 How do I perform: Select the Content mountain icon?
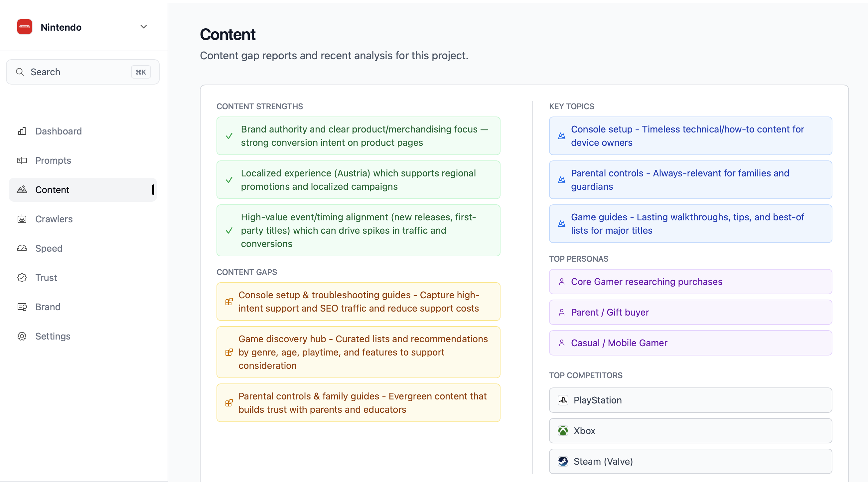22,189
